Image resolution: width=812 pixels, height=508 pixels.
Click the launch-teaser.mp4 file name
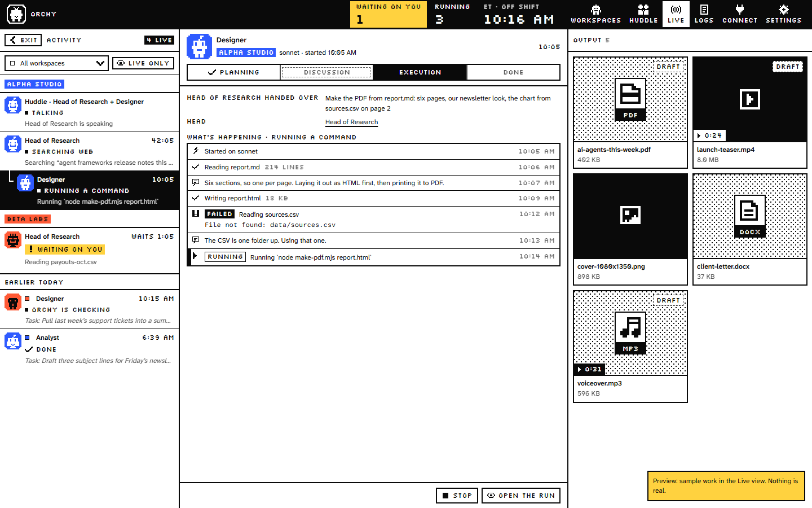[725, 150]
